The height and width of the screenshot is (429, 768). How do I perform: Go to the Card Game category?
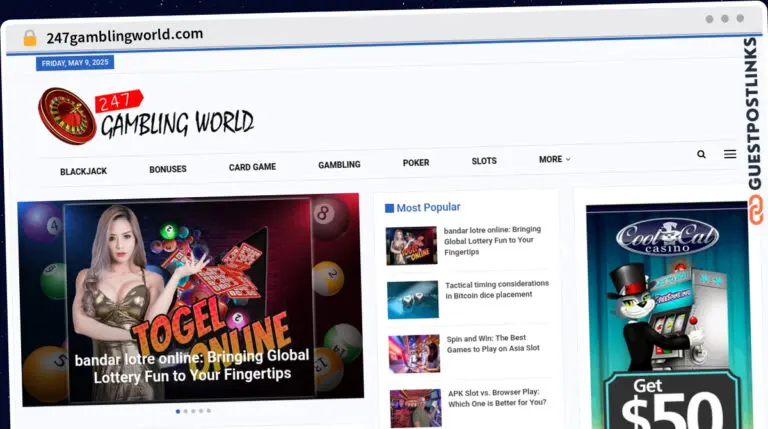252,167
